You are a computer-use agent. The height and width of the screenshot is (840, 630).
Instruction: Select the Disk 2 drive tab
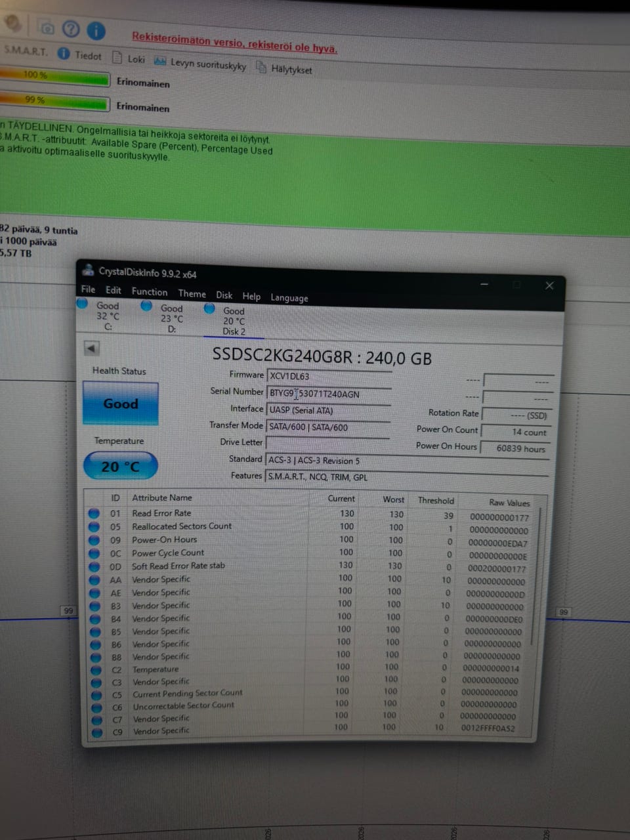point(234,320)
